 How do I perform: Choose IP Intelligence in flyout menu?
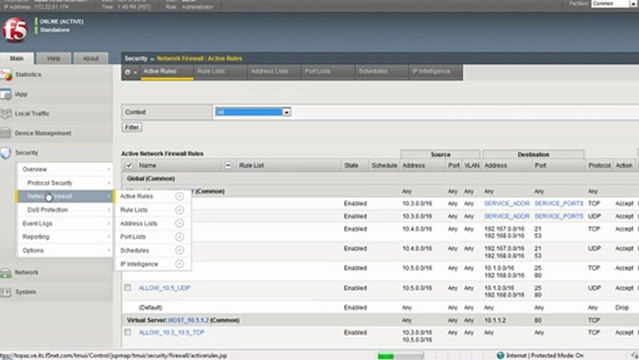pos(139,264)
